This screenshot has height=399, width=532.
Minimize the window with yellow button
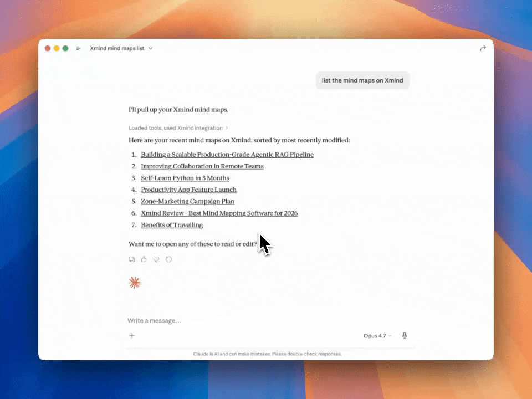point(57,49)
